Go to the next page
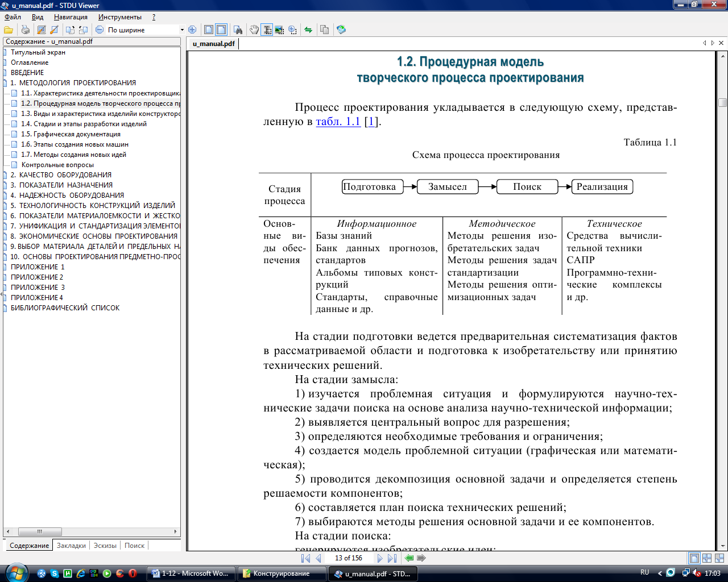The height and width of the screenshot is (582, 728). [x=380, y=558]
